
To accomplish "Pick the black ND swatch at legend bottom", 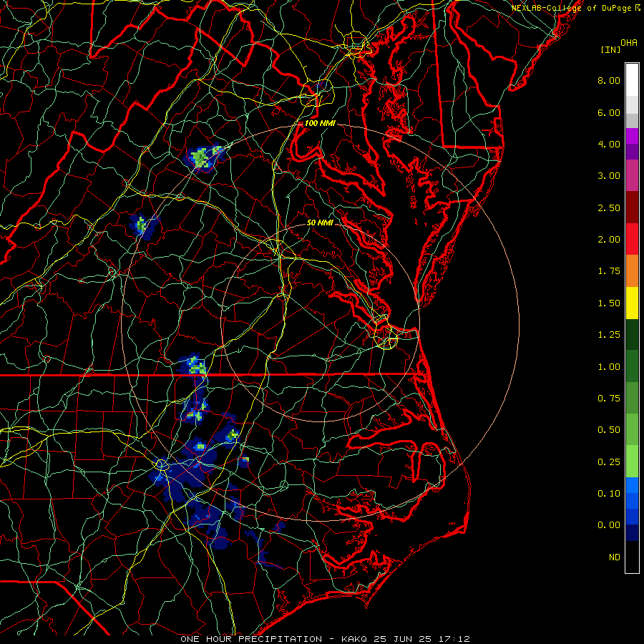I will [x=632, y=557].
